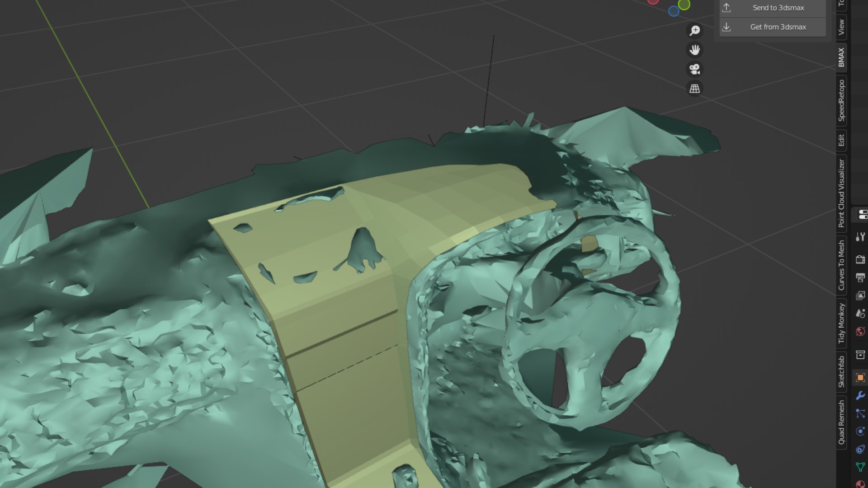The height and width of the screenshot is (488, 868).
Task: Click the pan hand viewport icon
Action: [x=694, y=50]
